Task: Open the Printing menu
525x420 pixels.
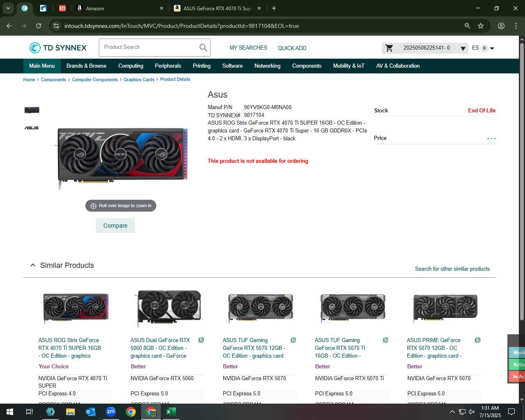Action: pyautogui.click(x=202, y=66)
